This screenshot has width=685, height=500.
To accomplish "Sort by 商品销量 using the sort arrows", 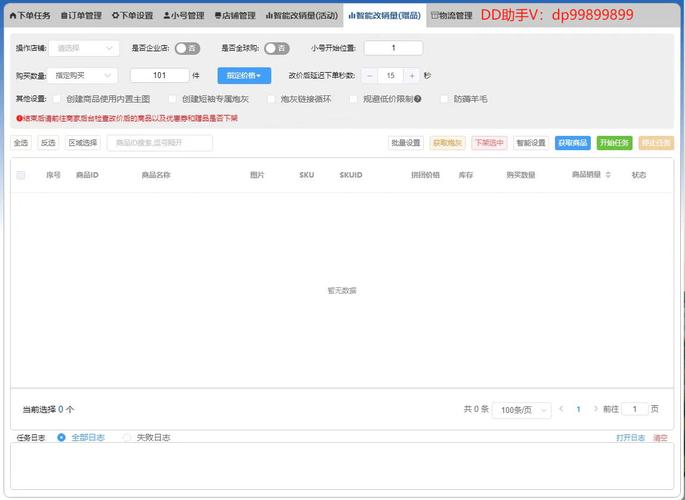I will 608,175.
